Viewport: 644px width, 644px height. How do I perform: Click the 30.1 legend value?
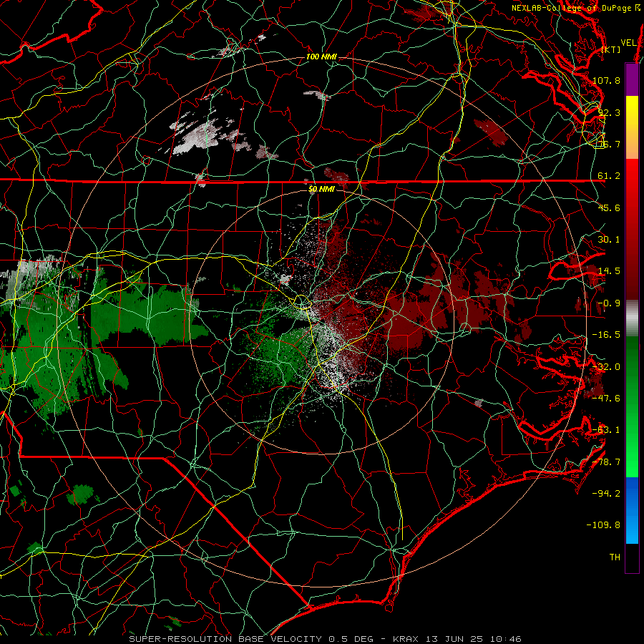[x=609, y=240]
